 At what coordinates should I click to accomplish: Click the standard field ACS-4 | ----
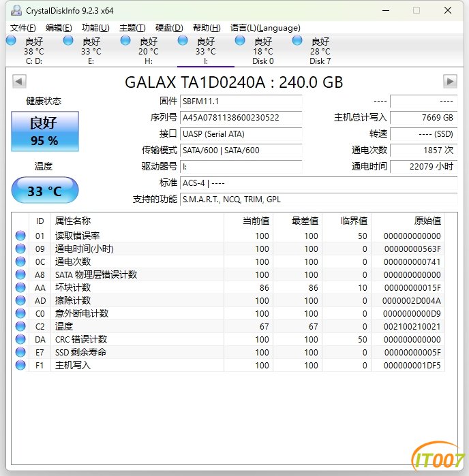(x=318, y=183)
